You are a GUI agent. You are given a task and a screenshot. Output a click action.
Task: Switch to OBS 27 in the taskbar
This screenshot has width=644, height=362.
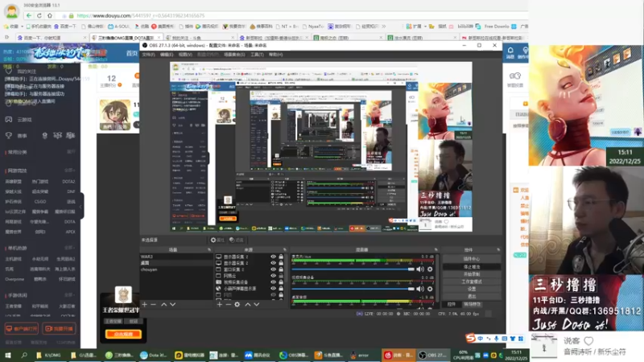[x=433, y=355]
